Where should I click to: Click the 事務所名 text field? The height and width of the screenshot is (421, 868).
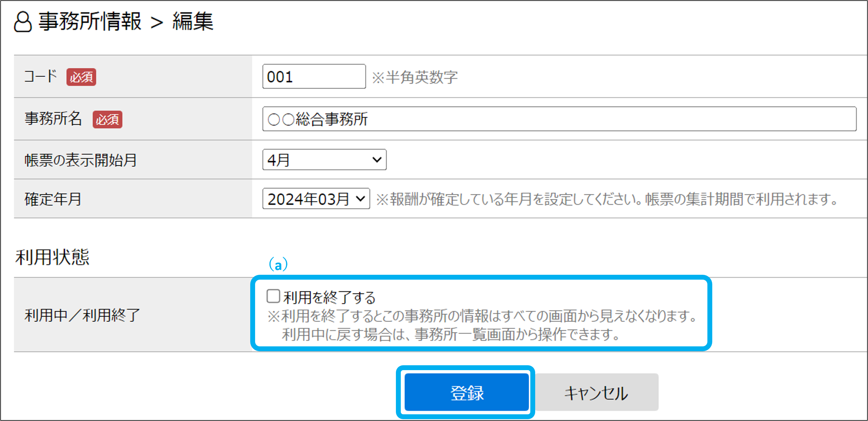click(559, 119)
